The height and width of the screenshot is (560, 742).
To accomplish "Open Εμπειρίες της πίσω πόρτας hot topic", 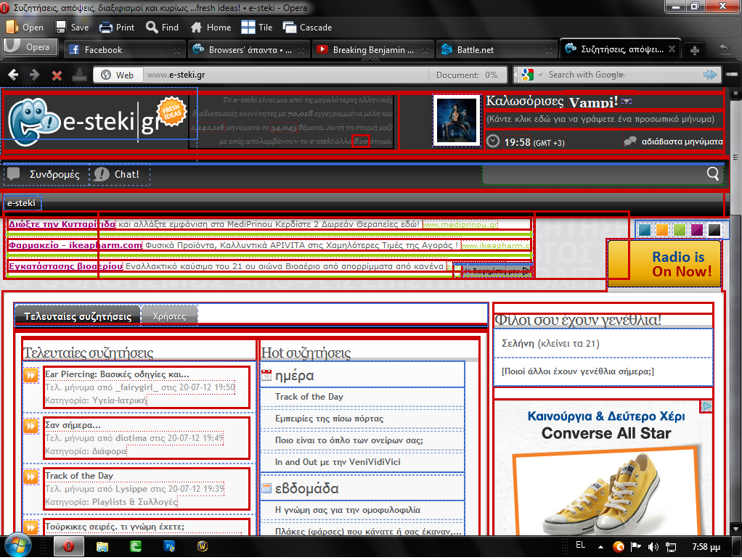I will coord(330,419).
